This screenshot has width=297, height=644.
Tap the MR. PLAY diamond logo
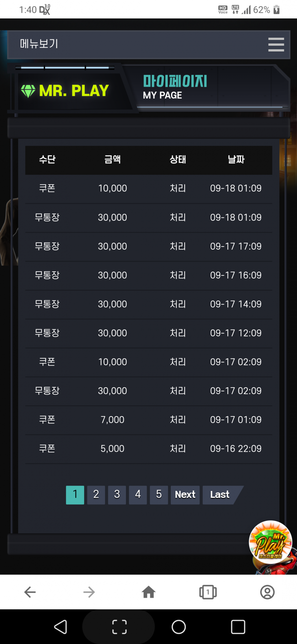click(65, 91)
